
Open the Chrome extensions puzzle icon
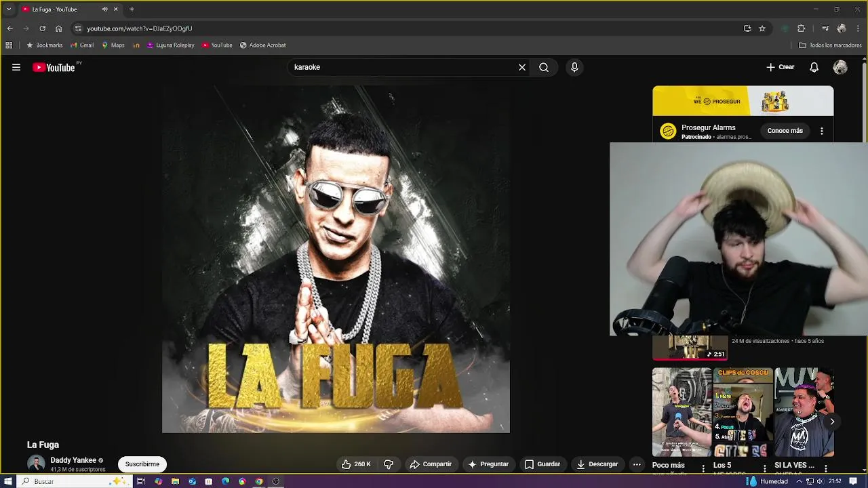pos(801,28)
